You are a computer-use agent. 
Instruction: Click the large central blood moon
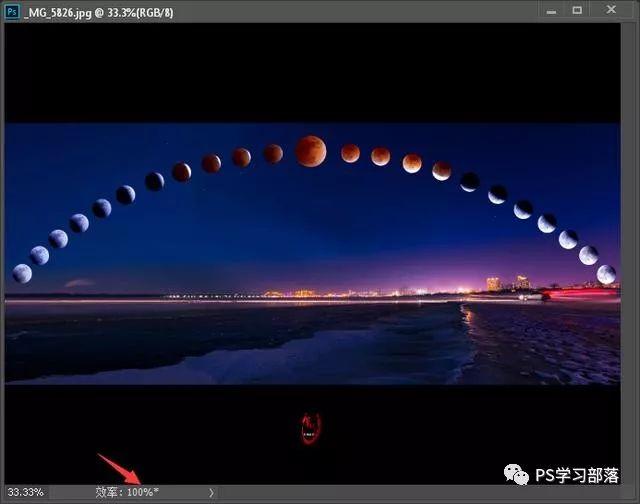(311, 151)
